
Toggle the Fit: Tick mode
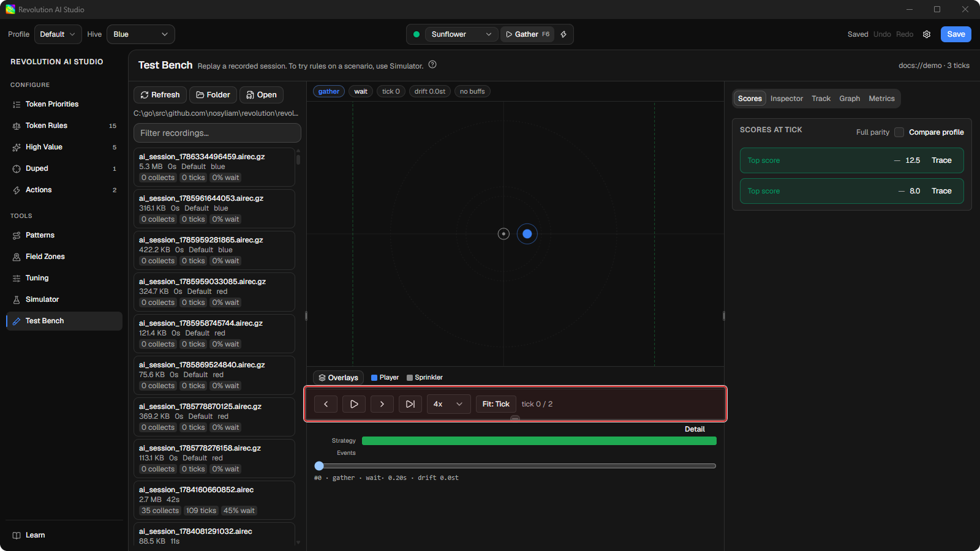pyautogui.click(x=496, y=404)
